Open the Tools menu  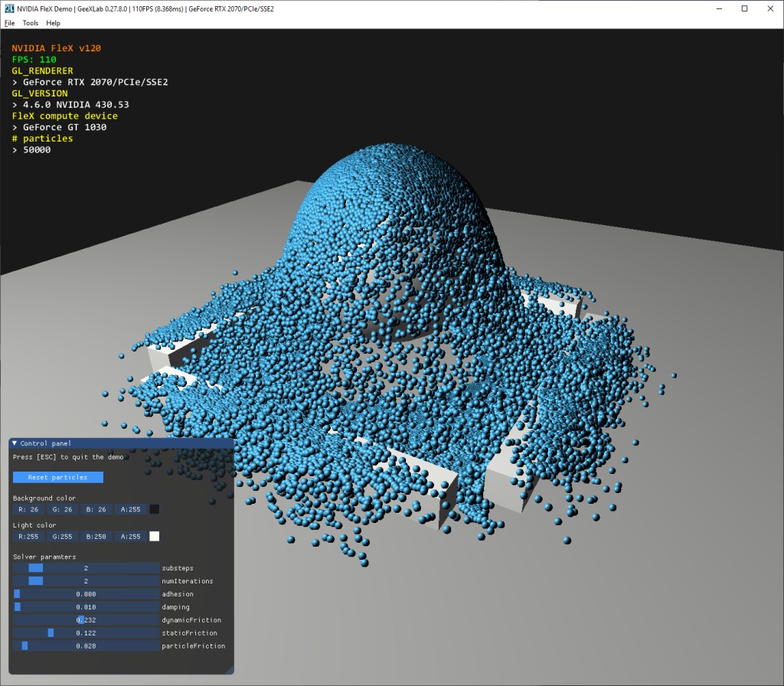[x=31, y=23]
